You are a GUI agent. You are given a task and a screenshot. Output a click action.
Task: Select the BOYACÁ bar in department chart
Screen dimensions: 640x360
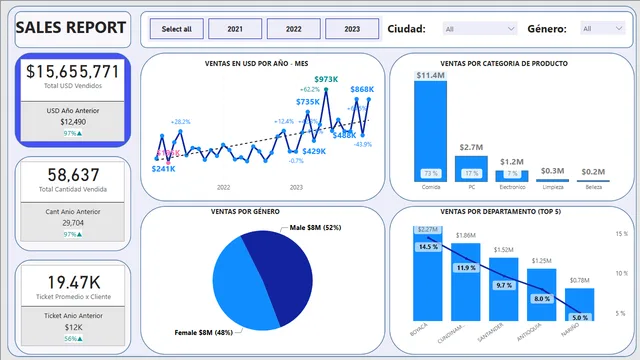pos(427,273)
